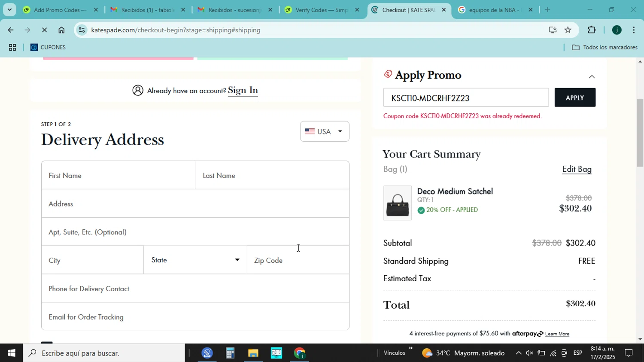Bookmark this page with the star icon

point(568,30)
